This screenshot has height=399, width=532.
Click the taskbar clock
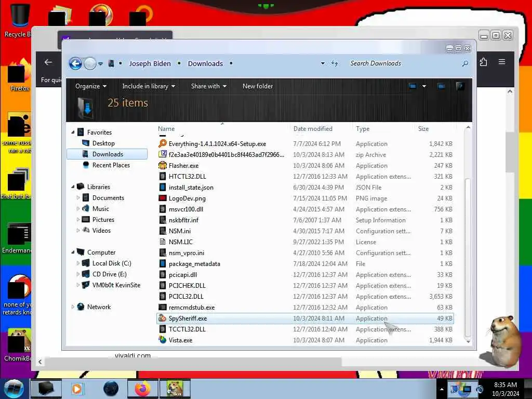pos(506,389)
